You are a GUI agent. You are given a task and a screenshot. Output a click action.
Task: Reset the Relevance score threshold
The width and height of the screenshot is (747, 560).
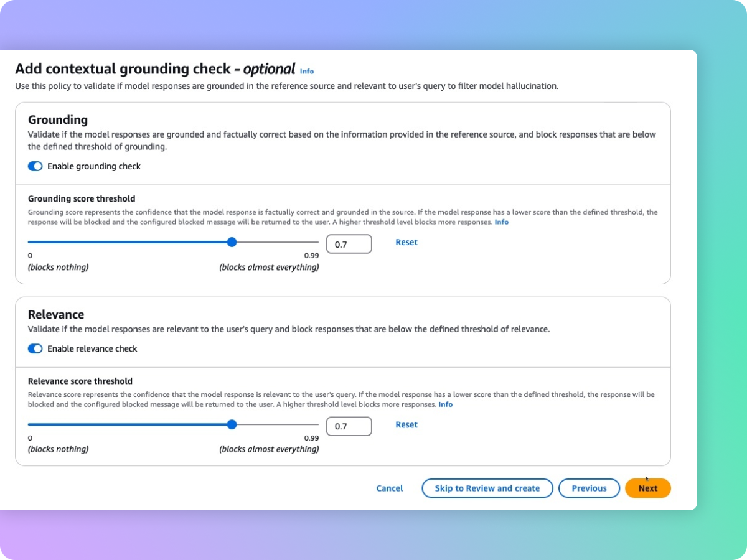406,424
